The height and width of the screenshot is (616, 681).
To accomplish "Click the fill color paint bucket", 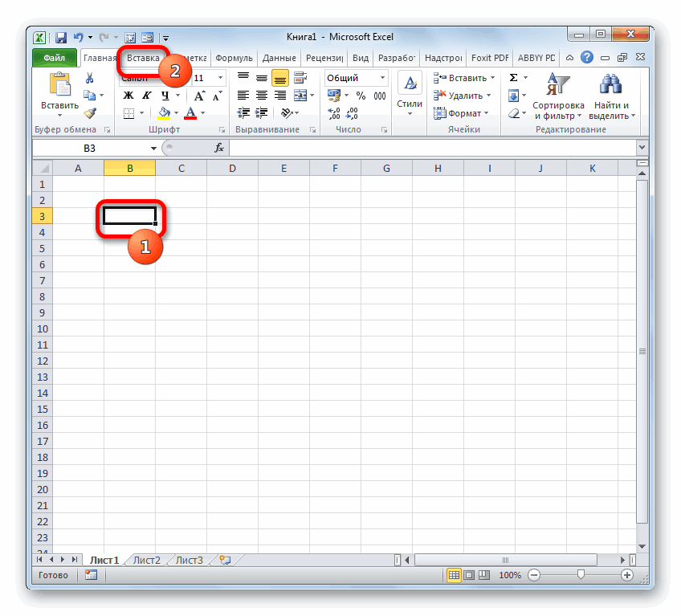I will [x=164, y=113].
